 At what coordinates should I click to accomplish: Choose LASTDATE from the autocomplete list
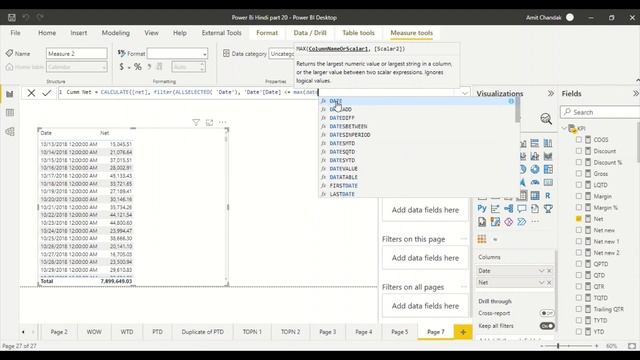[x=417, y=194]
